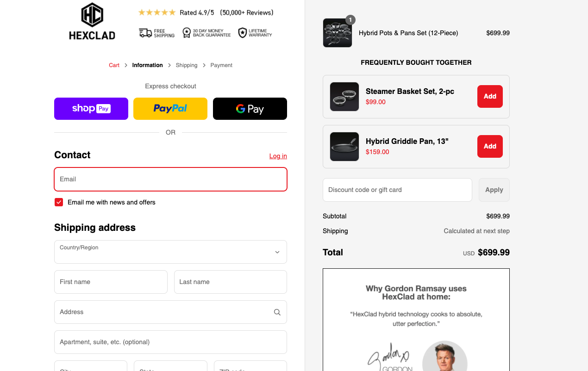
Task: Click the Rated 4.9/5 reviews text
Action: pyautogui.click(x=226, y=12)
